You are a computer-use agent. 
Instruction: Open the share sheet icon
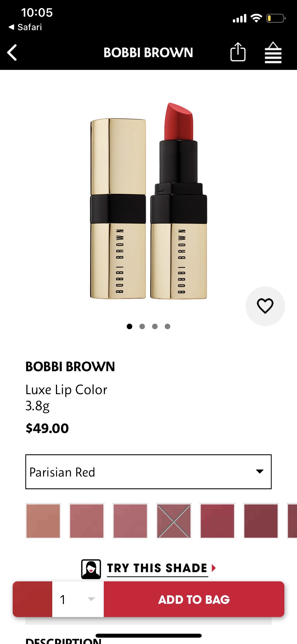tap(238, 52)
